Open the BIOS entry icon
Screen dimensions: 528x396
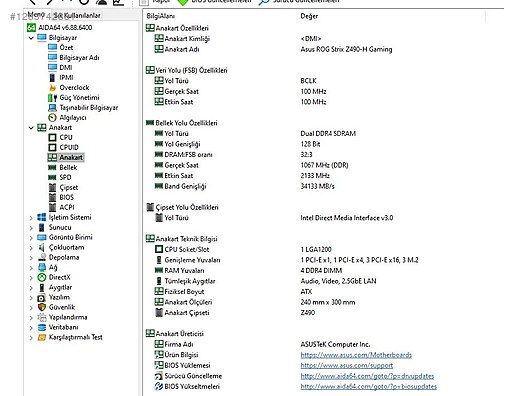(52, 197)
